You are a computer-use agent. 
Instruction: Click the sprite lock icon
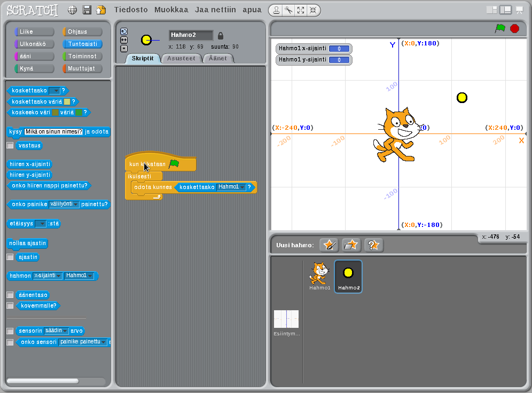click(x=221, y=35)
